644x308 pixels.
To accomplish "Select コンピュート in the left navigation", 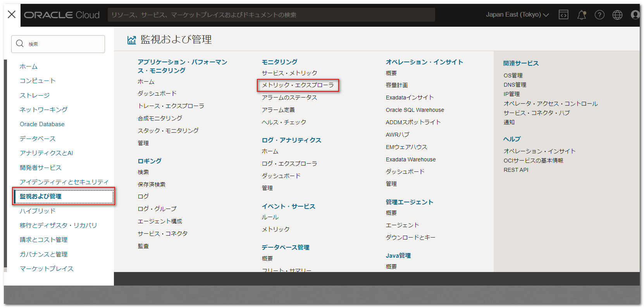I will pos(38,81).
